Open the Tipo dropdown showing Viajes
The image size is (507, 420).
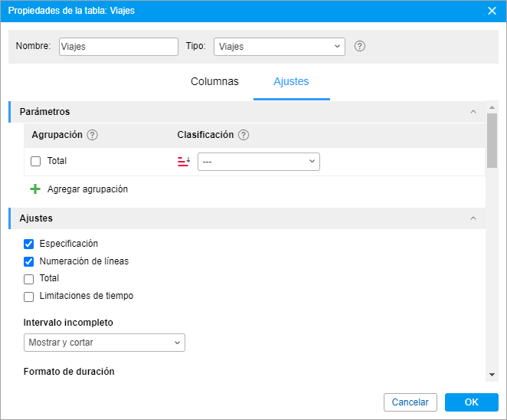(280, 47)
